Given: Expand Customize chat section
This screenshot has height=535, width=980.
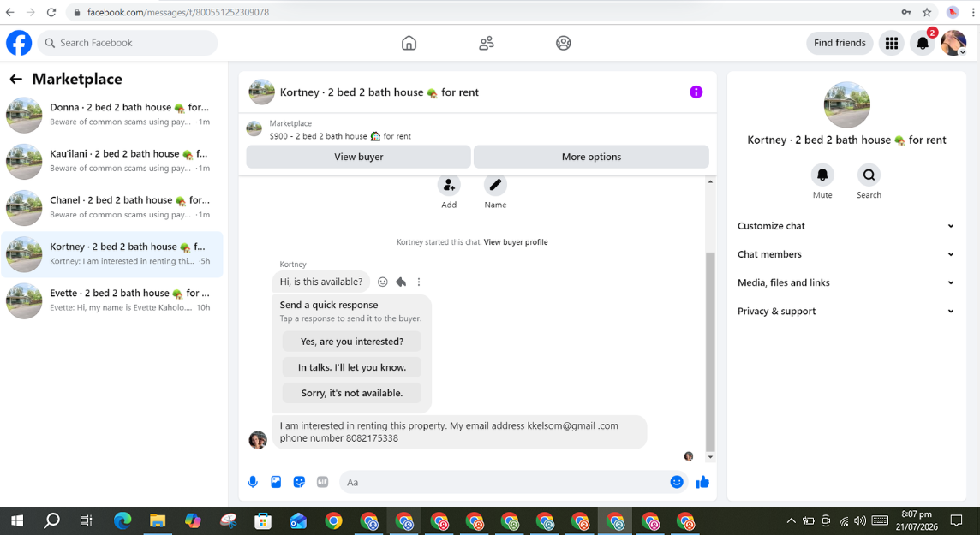Looking at the screenshot, I should [x=846, y=226].
